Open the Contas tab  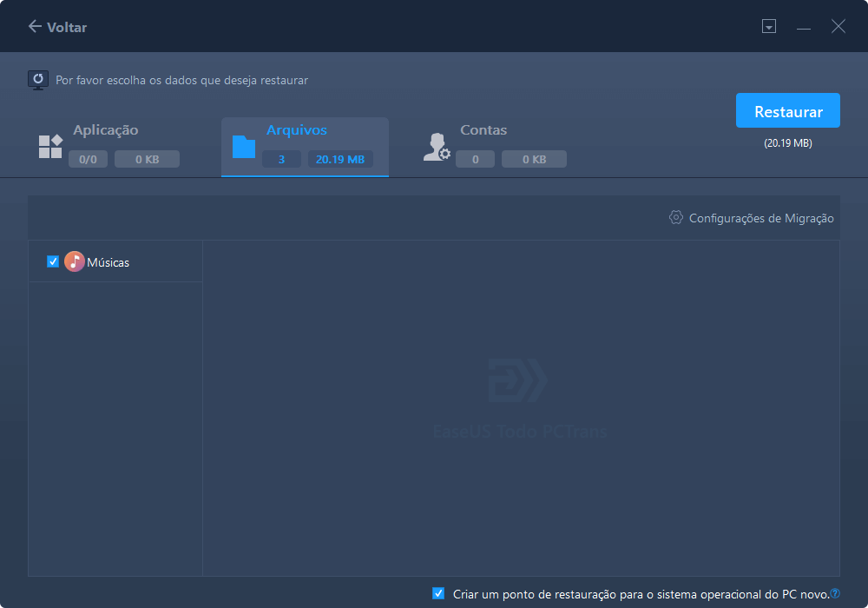coord(496,146)
